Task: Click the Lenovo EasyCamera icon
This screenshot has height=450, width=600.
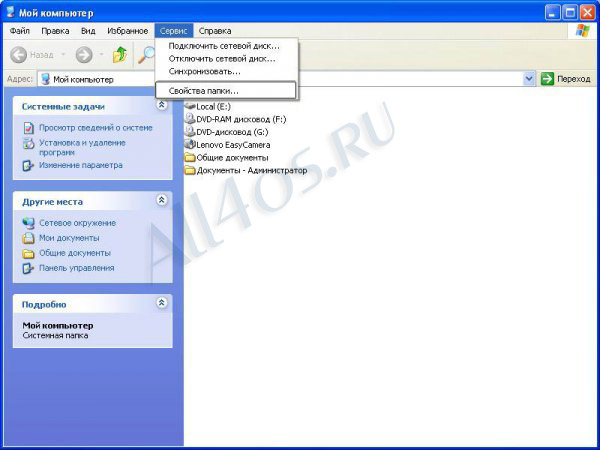Action: [190, 144]
